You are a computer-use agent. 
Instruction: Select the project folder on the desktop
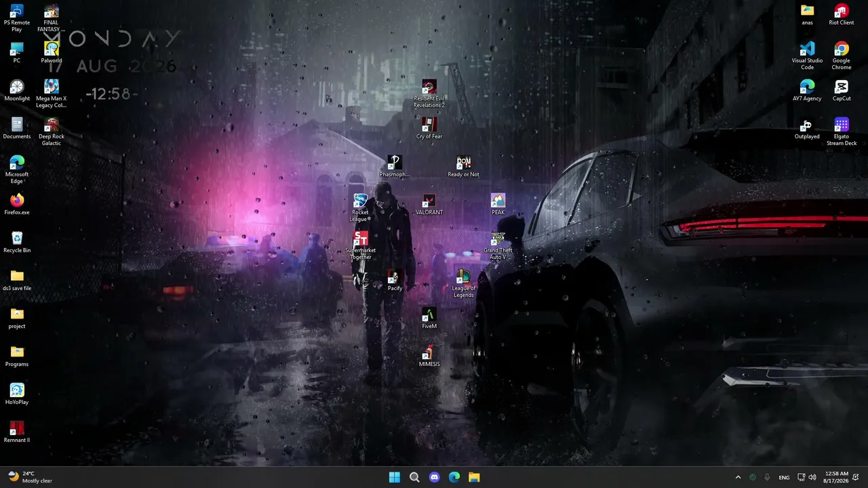coord(17,319)
